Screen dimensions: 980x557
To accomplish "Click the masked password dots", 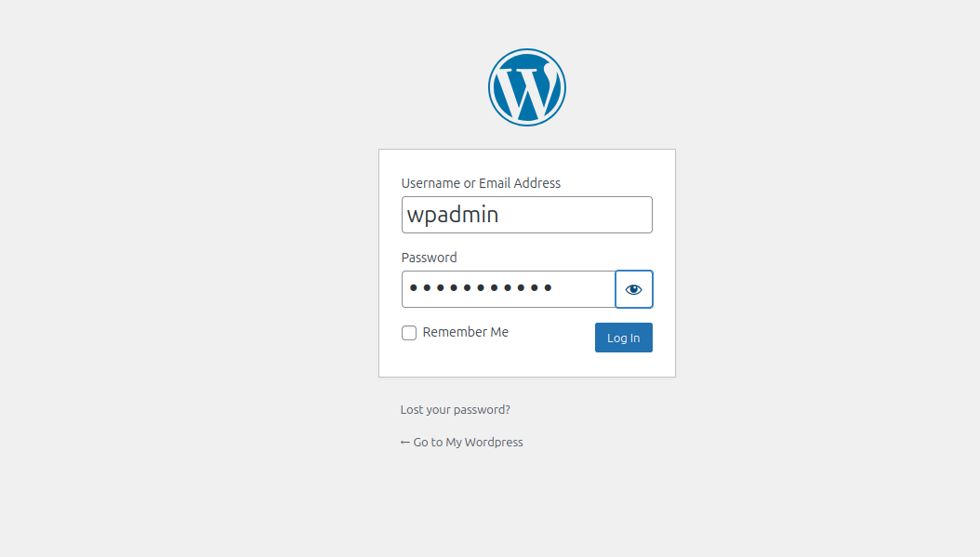I will [x=481, y=287].
